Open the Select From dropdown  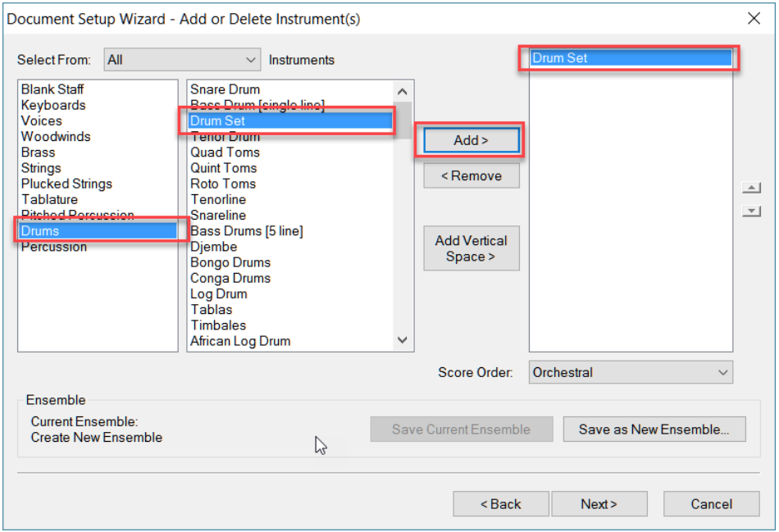click(182, 59)
